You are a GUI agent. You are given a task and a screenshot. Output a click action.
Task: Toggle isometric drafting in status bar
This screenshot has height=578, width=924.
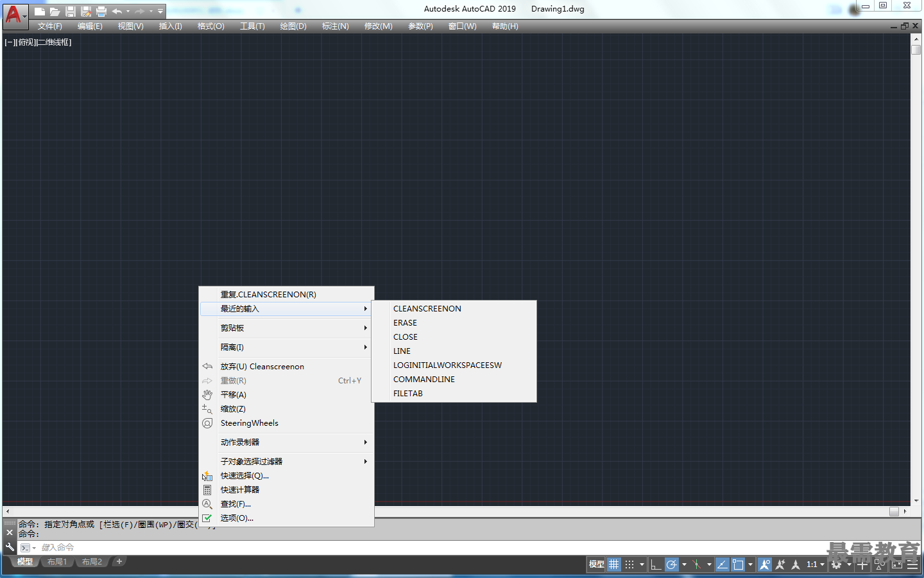pyautogui.click(x=697, y=565)
